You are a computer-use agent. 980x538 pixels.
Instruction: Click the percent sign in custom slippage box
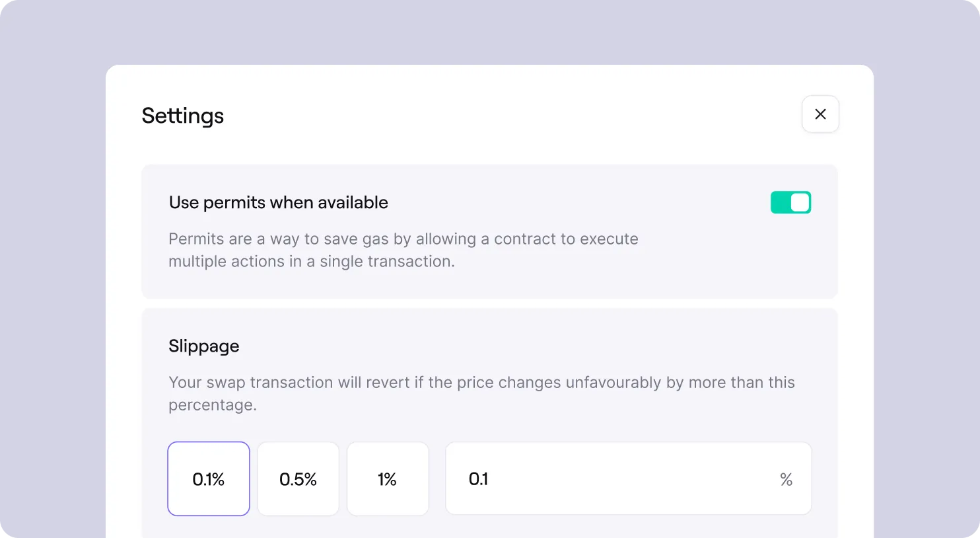(x=786, y=479)
